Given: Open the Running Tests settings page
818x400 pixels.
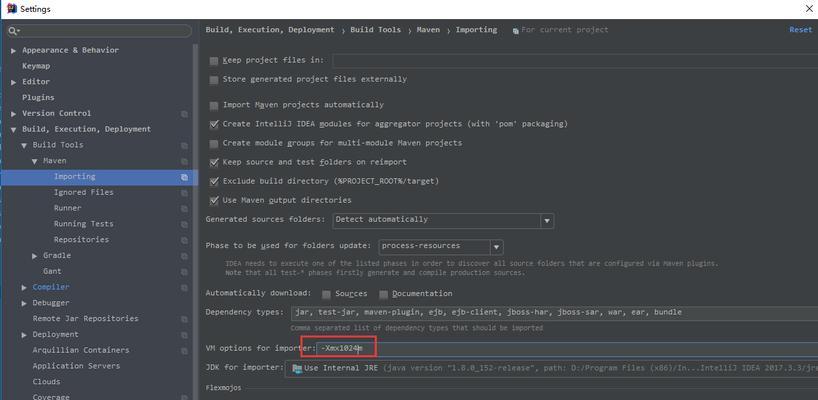Looking at the screenshot, I should click(83, 224).
